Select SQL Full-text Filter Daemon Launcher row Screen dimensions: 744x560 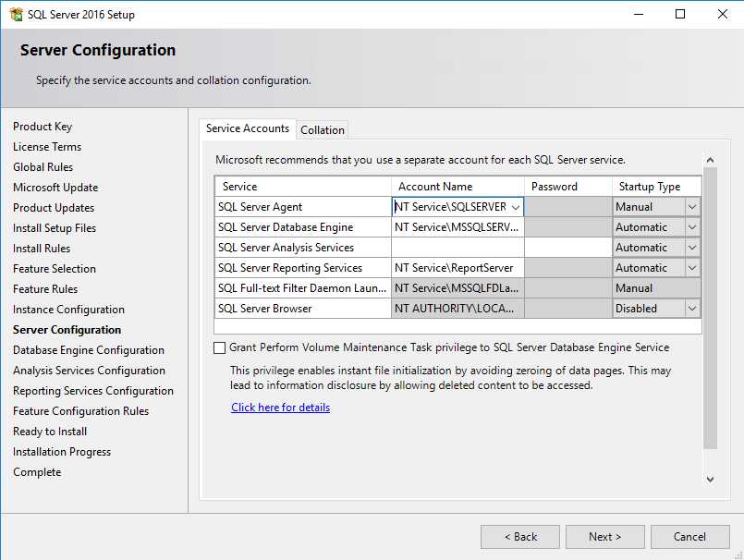[303, 288]
